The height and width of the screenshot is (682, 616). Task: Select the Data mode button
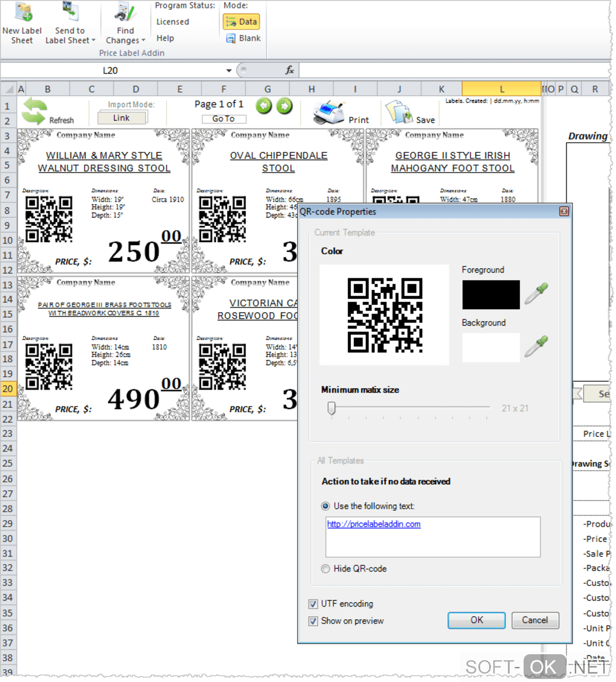pyautogui.click(x=242, y=22)
